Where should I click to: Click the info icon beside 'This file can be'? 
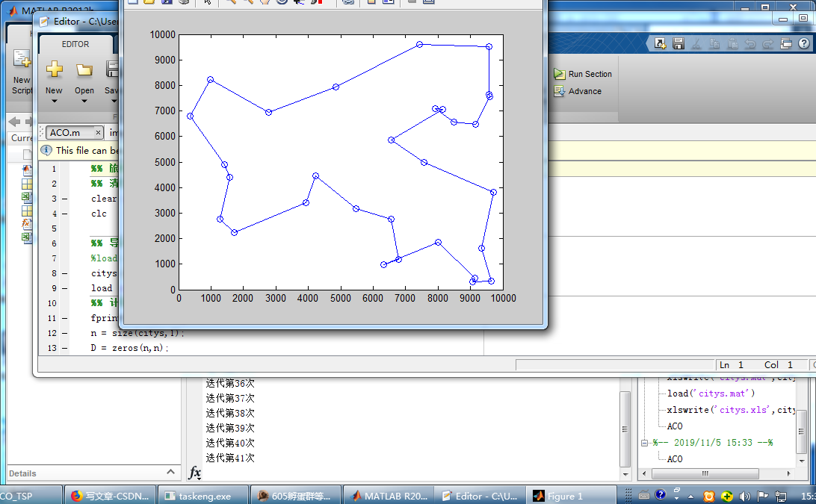pos(46,150)
